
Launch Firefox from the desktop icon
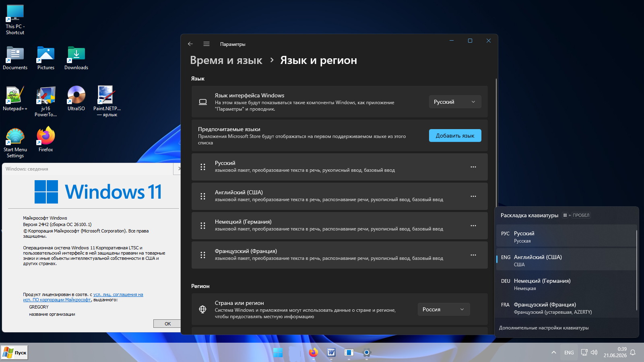pos(45,139)
